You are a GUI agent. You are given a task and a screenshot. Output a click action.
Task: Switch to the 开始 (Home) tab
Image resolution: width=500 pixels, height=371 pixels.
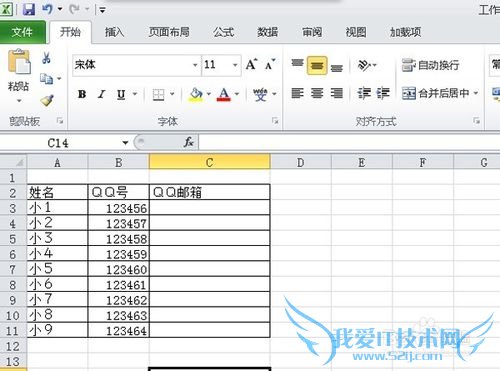point(70,32)
